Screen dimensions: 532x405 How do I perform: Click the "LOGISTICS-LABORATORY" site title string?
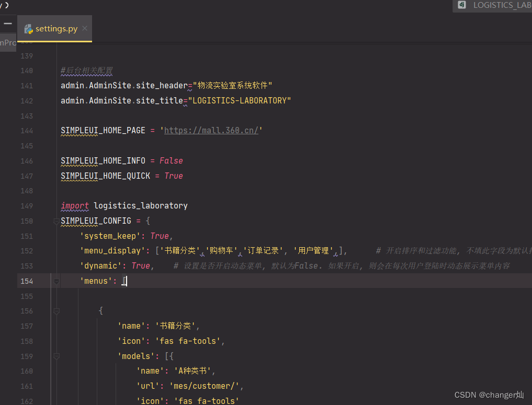coord(239,101)
